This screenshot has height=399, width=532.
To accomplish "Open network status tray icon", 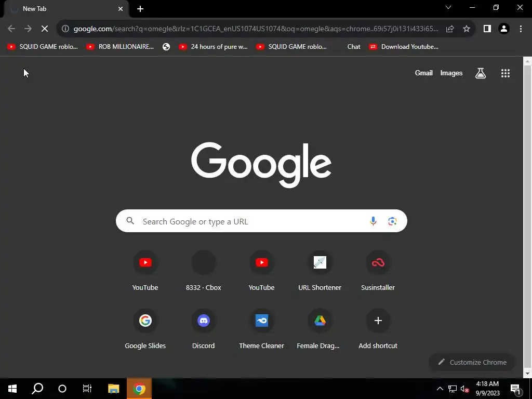I will [x=453, y=389].
